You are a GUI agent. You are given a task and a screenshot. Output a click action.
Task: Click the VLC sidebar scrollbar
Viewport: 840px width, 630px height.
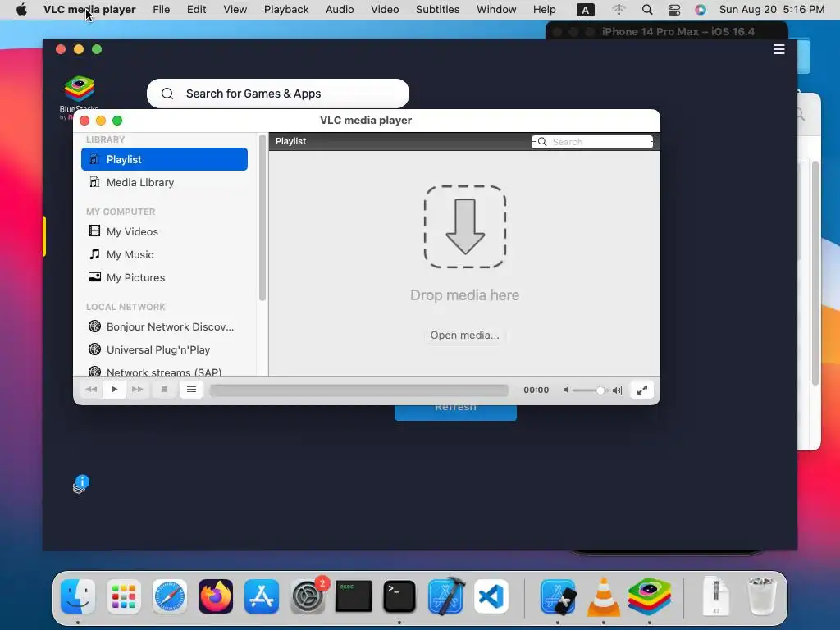tap(262, 217)
